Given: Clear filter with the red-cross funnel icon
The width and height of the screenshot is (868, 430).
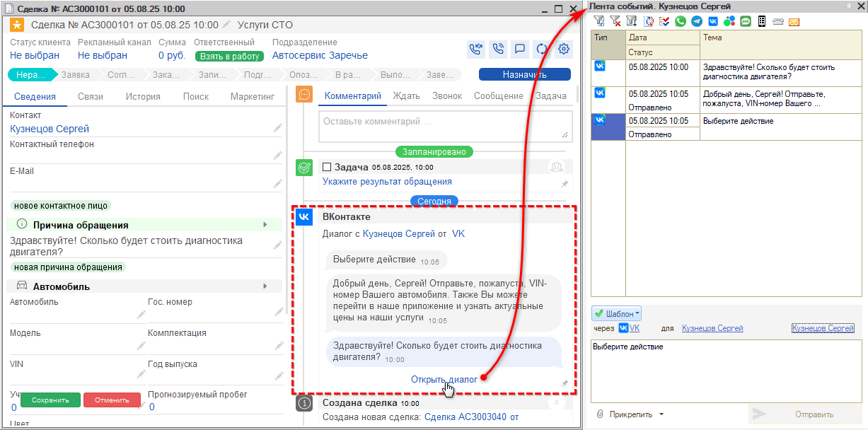Looking at the screenshot, I should [615, 22].
